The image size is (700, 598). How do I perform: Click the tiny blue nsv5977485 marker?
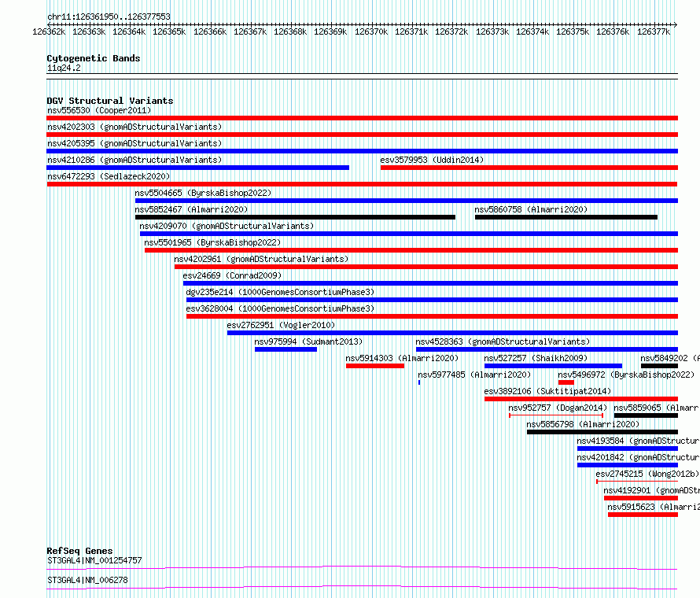(x=419, y=382)
